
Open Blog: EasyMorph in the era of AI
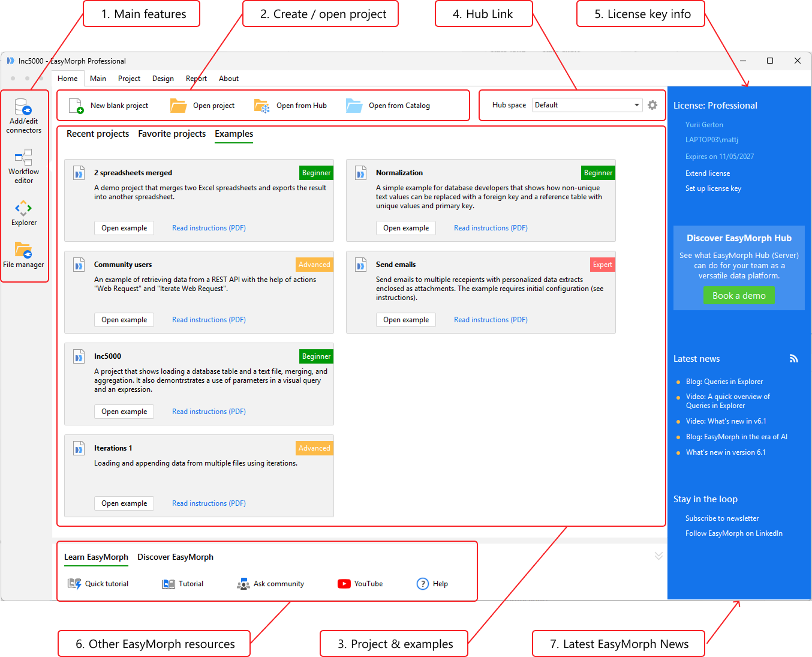point(736,437)
